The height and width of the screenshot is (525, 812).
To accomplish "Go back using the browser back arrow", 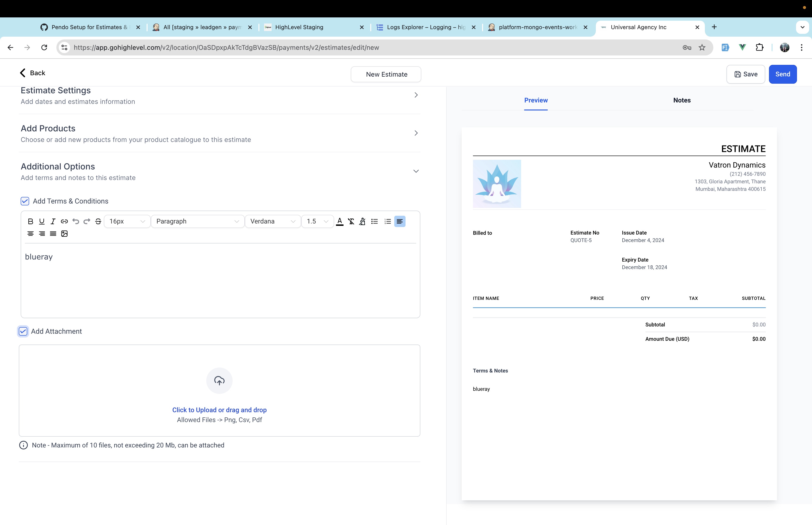I will [x=10, y=47].
